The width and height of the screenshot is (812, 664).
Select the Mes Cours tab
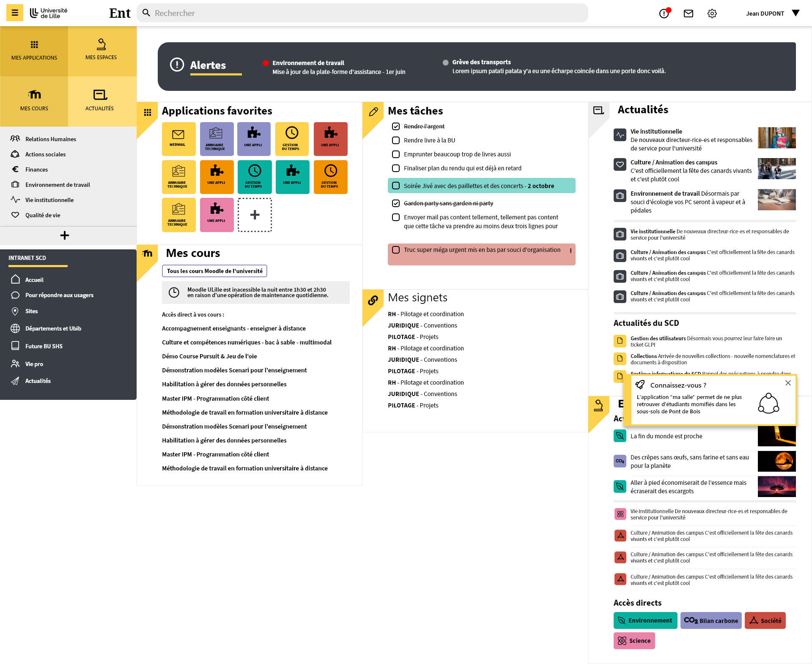(34, 101)
